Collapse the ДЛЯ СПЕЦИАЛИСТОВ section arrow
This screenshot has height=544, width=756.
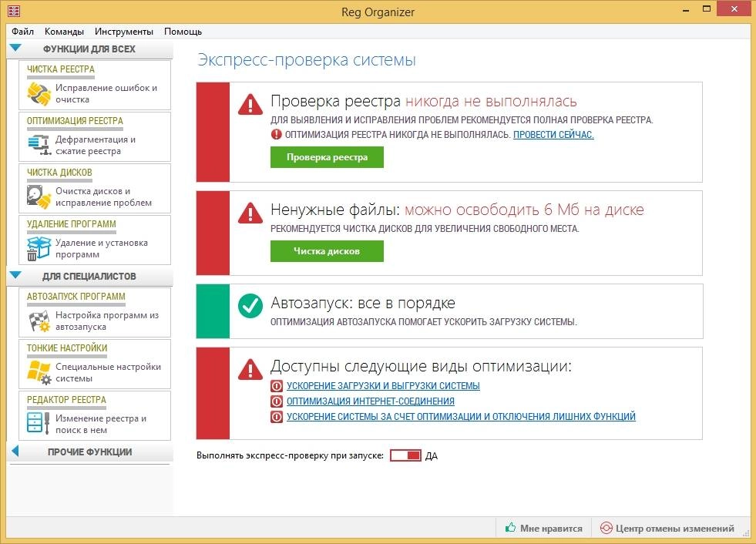[x=15, y=275]
